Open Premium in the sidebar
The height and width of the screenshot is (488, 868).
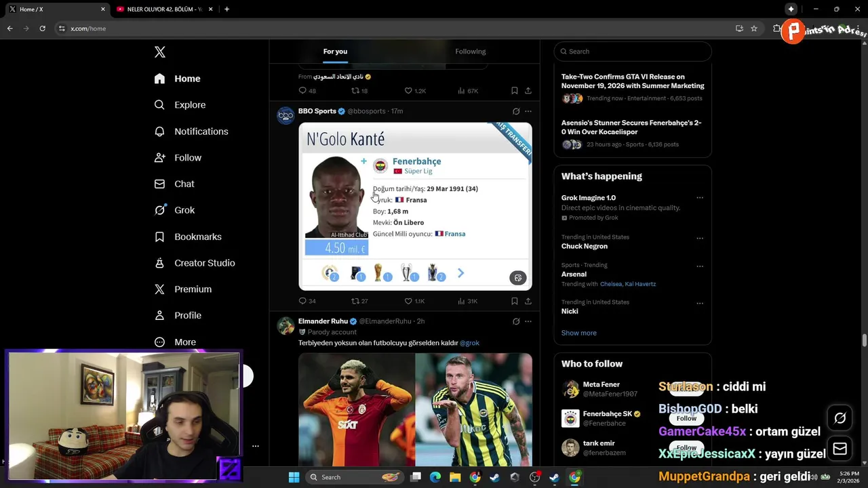pyautogui.click(x=183, y=289)
